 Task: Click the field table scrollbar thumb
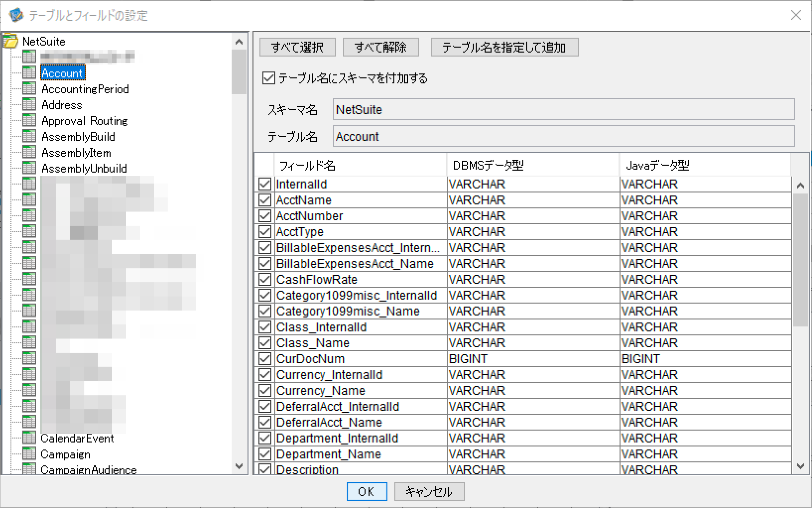tap(800, 260)
